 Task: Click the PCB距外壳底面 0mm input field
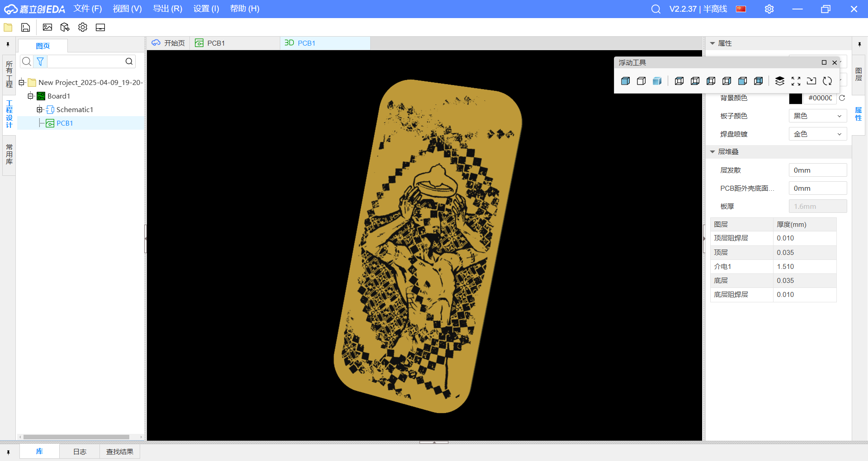click(818, 188)
